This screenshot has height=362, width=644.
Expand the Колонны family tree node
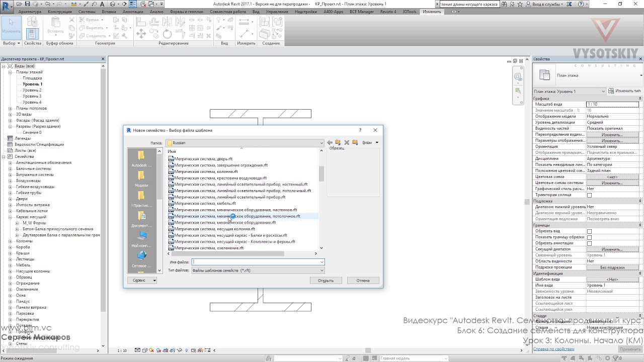tap(10, 241)
